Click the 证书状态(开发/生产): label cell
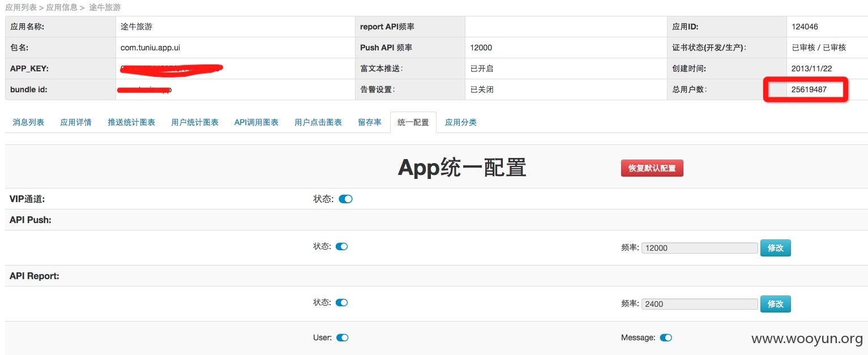The height and width of the screenshot is (355, 868). (x=726, y=48)
